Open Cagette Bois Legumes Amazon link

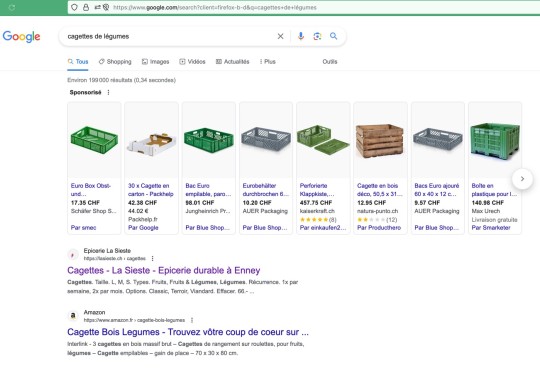pyautogui.click(x=188, y=332)
